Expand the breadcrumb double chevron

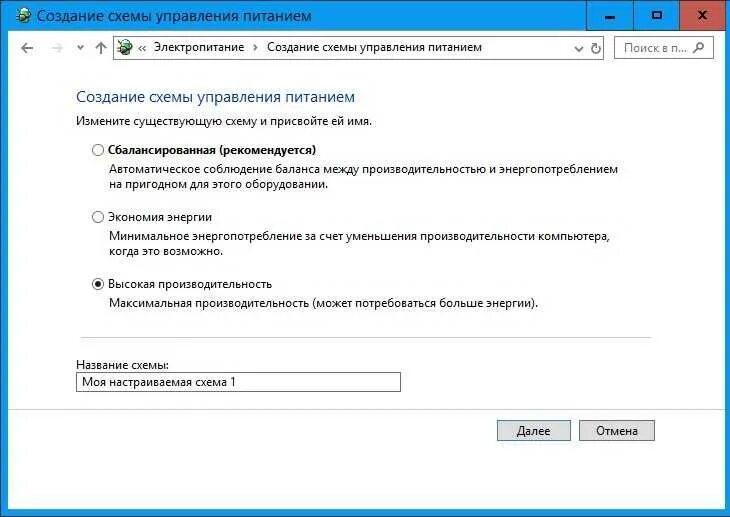point(142,48)
